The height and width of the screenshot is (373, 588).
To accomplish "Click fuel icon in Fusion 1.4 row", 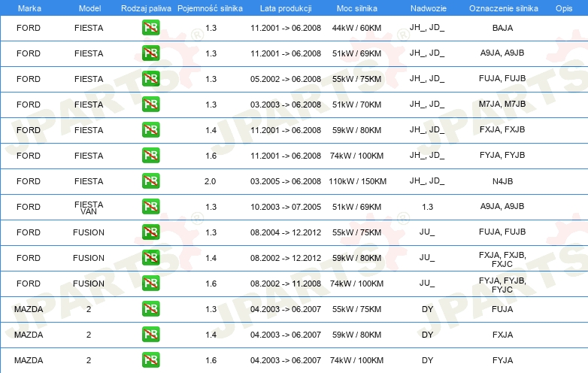I will click(x=150, y=258).
